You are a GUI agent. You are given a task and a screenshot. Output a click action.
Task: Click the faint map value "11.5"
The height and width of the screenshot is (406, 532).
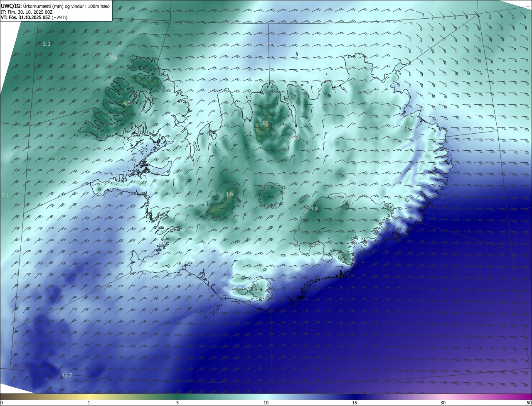pos(271,44)
